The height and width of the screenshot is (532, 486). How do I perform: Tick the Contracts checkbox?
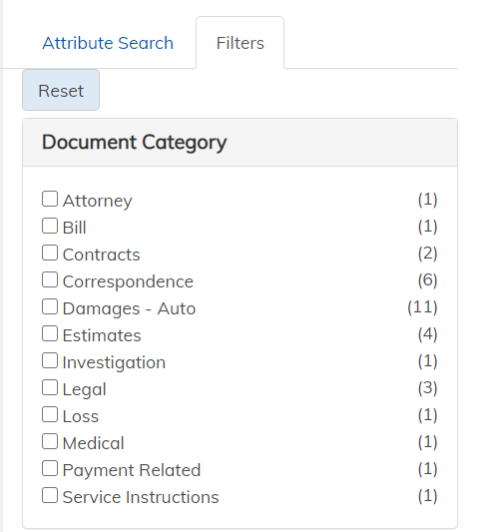click(50, 253)
